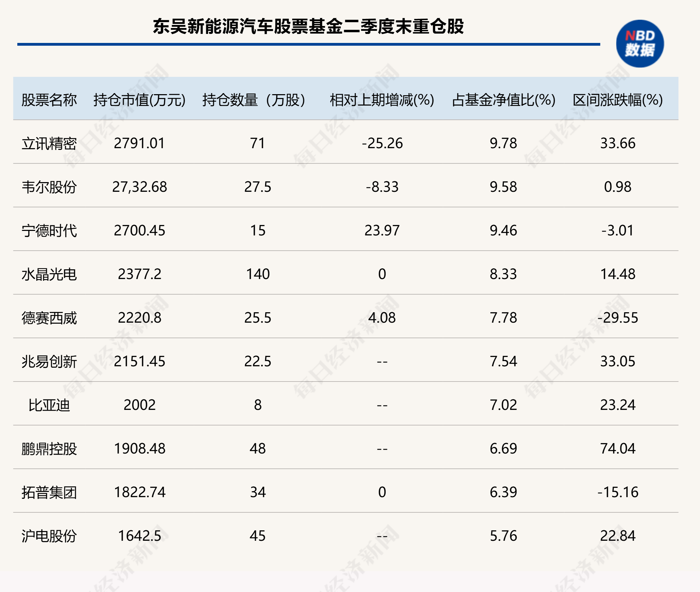Viewport: 700px width, 592px height.
Task: Click holding quantity 140 for 水晶光电
Action: (x=258, y=274)
